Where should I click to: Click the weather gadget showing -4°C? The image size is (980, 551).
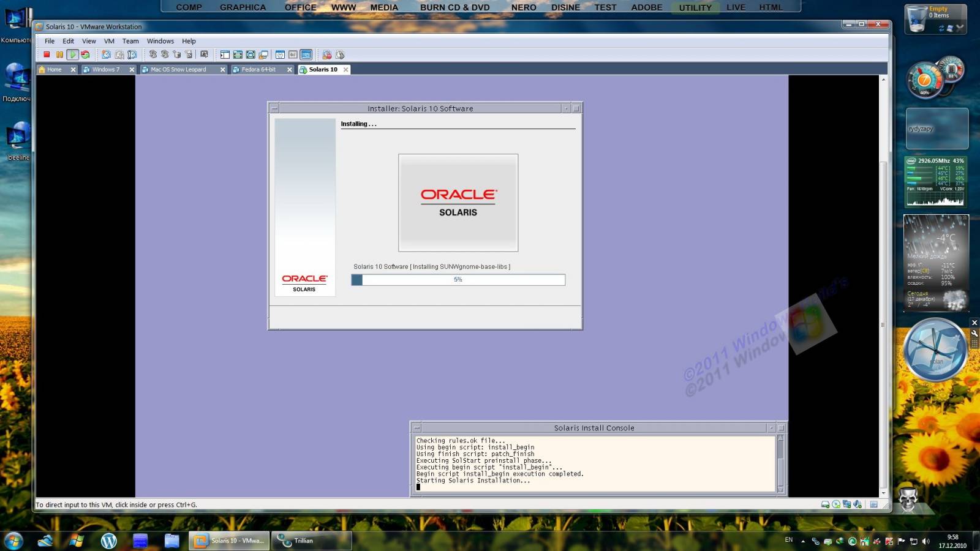(x=936, y=263)
